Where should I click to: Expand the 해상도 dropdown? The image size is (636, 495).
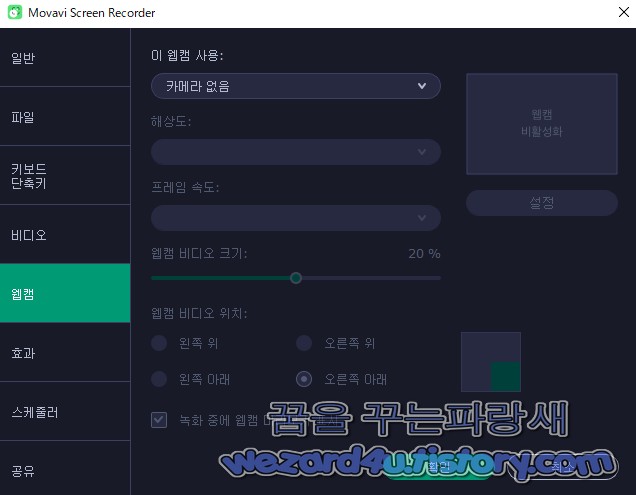point(296,152)
